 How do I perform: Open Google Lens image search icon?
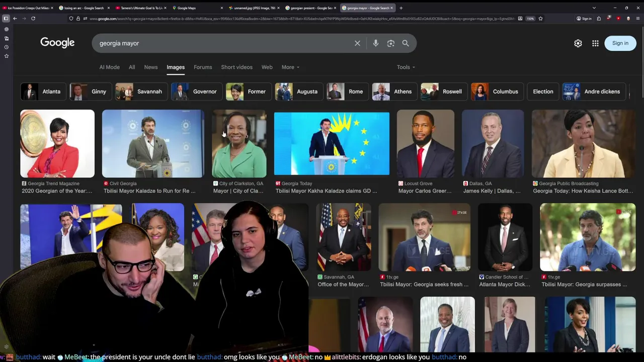tap(391, 43)
